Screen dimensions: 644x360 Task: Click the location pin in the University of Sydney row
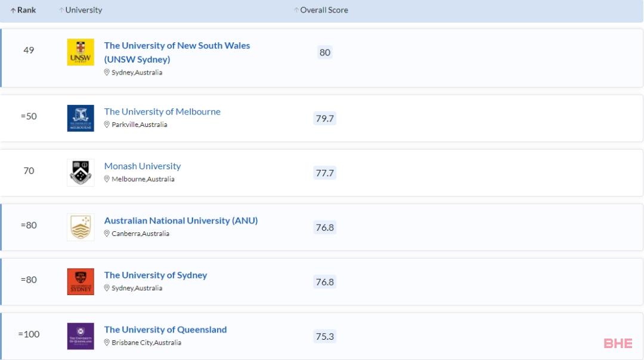point(107,288)
